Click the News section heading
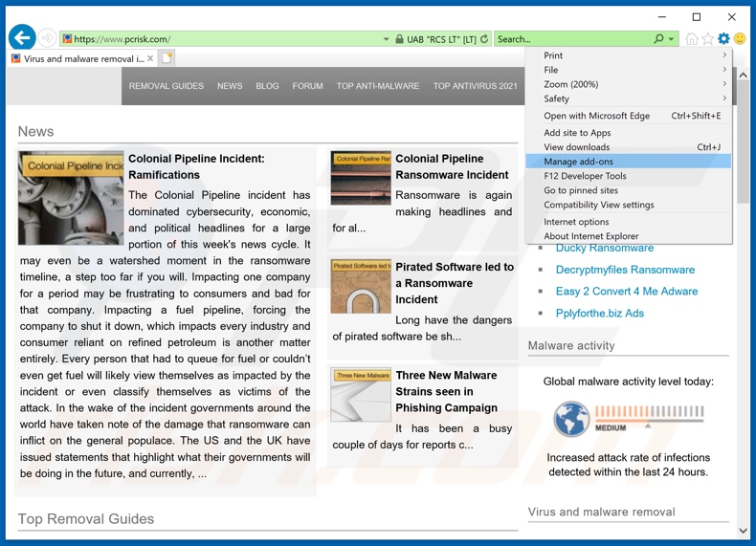The image size is (756, 546). pyautogui.click(x=35, y=132)
